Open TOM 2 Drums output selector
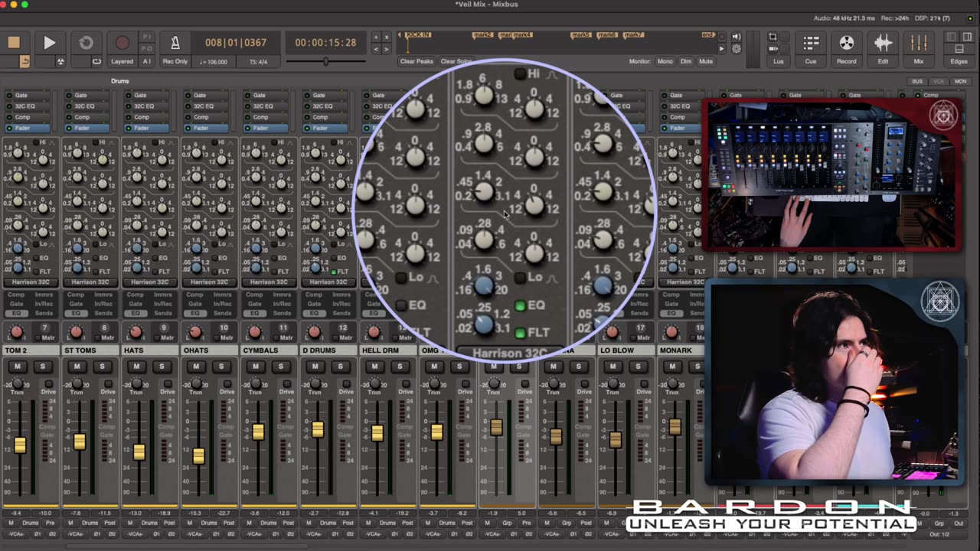Image resolution: width=980 pixels, height=551 pixels. point(31,523)
